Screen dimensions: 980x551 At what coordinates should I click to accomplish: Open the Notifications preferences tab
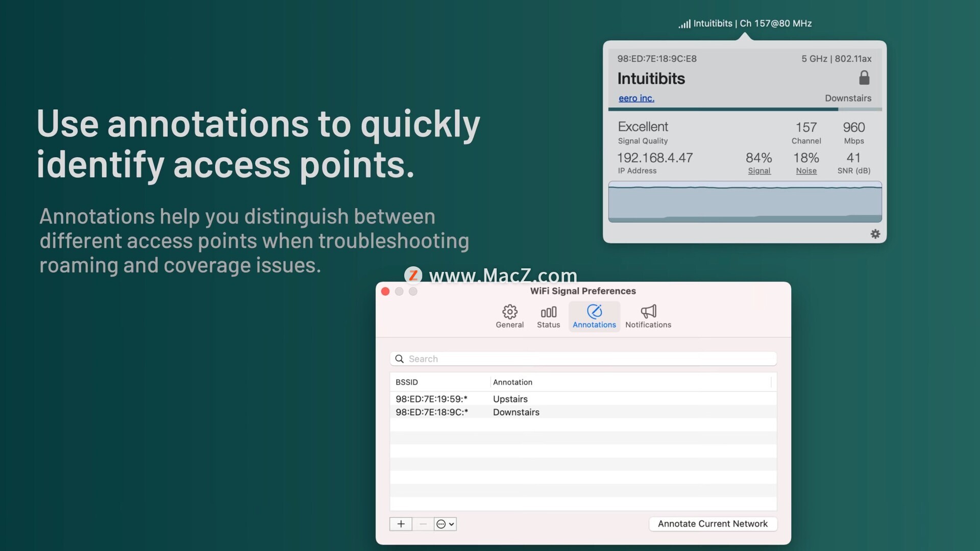(648, 316)
